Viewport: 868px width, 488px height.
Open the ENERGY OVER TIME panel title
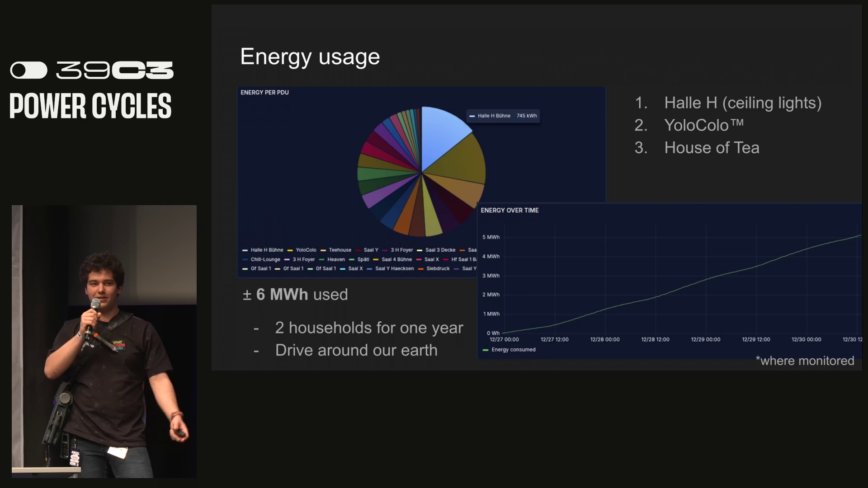[509, 211]
